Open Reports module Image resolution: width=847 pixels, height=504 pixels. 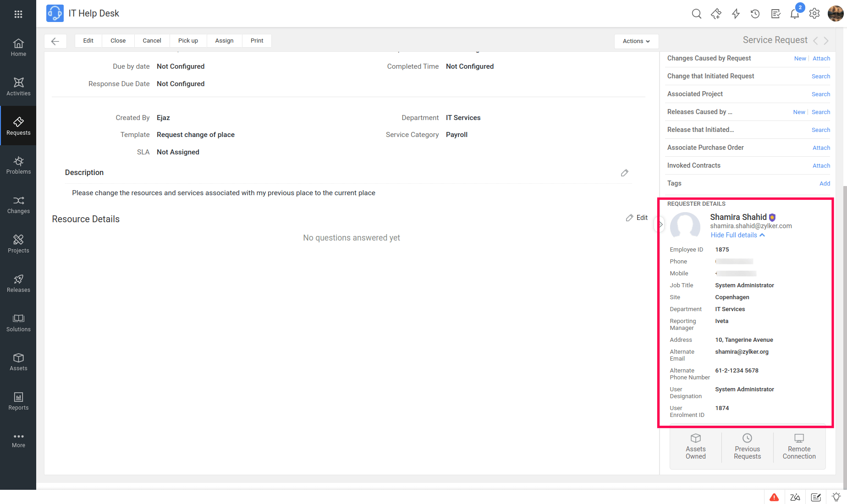point(18,401)
